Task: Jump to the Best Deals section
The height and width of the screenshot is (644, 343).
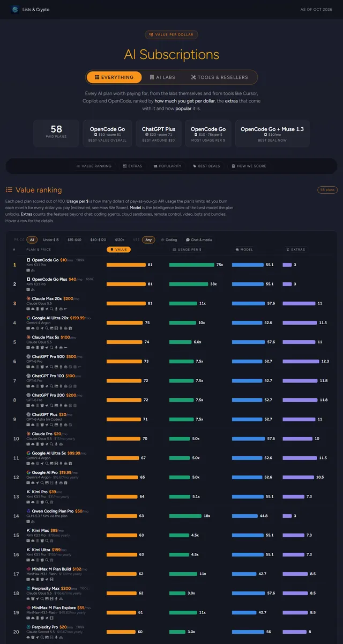Action: point(206,166)
